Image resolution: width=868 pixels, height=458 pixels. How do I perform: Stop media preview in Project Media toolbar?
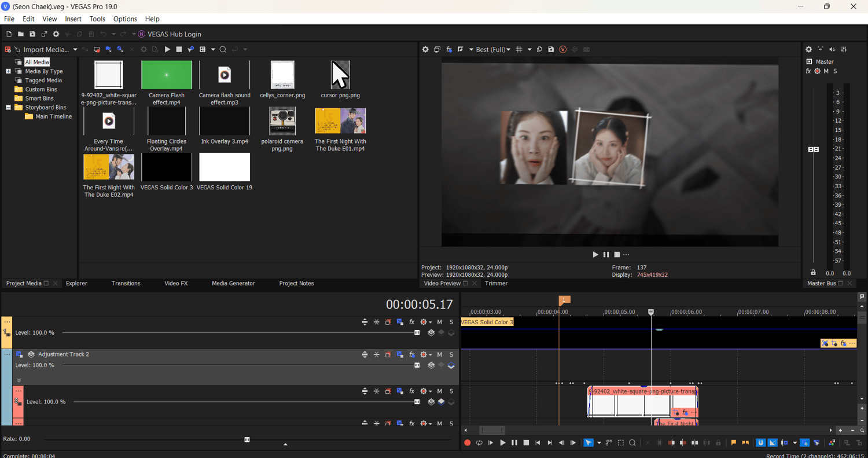tap(179, 50)
